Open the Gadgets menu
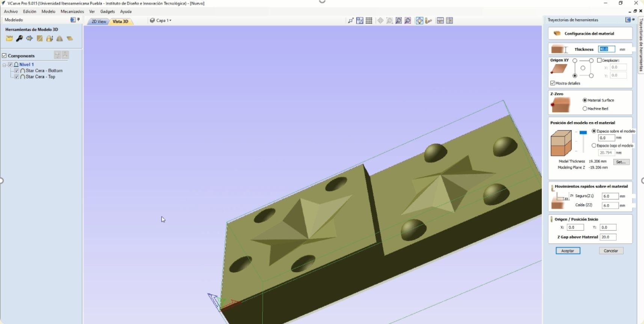The width and height of the screenshot is (644, 324). [x=107, y=11]
